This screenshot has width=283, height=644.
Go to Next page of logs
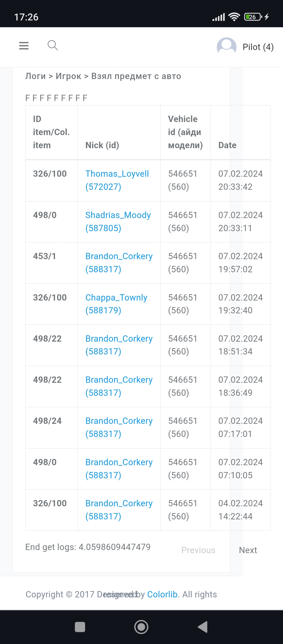pos(248,550)
